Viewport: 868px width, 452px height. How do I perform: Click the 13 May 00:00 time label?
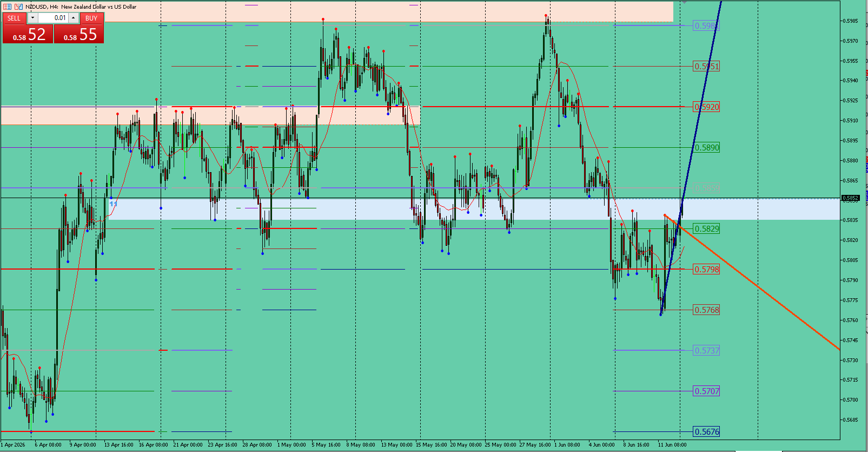[397, 445]
